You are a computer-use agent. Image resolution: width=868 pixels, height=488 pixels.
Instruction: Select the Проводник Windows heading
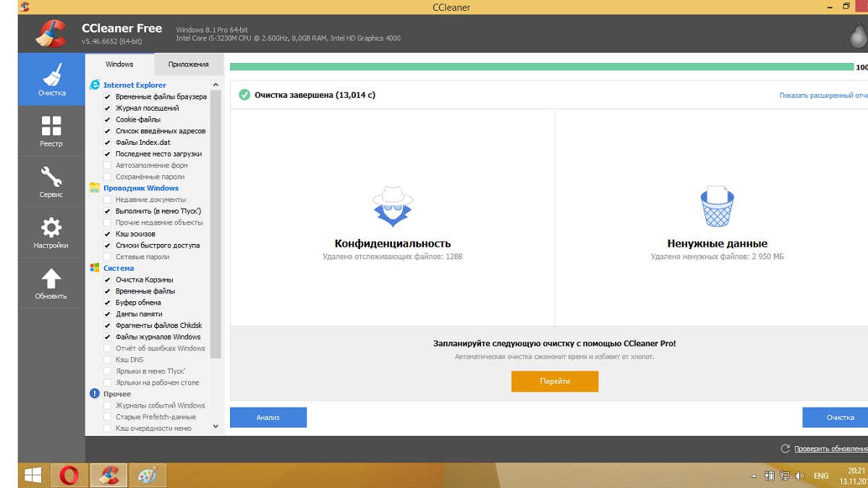(x=141, y=188)
